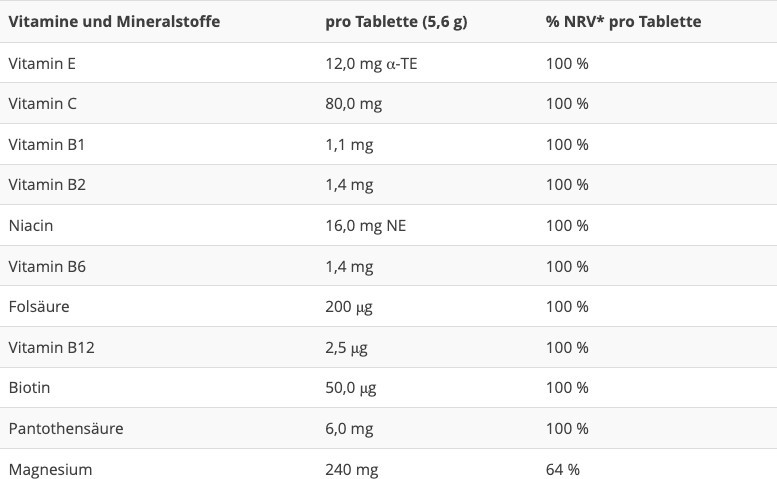Screen dimensions: 777x479
Task: Select the Vitamin B1 label
Action: (x=46, y=144)
